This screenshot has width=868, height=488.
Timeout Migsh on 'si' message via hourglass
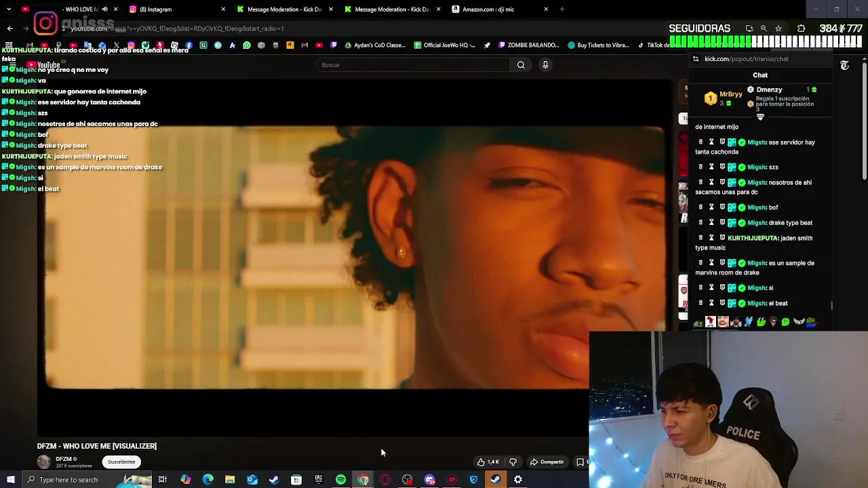(711, 287)
